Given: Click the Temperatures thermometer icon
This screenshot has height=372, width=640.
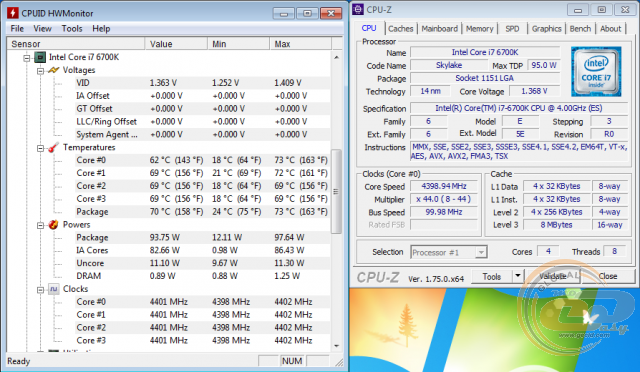Looking at the screenshot, I should 53,147.
